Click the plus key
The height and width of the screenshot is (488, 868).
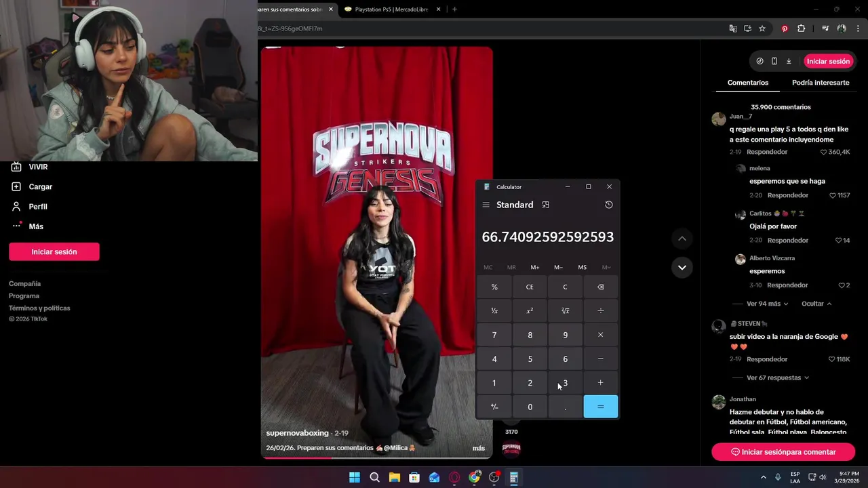[600, 383]
